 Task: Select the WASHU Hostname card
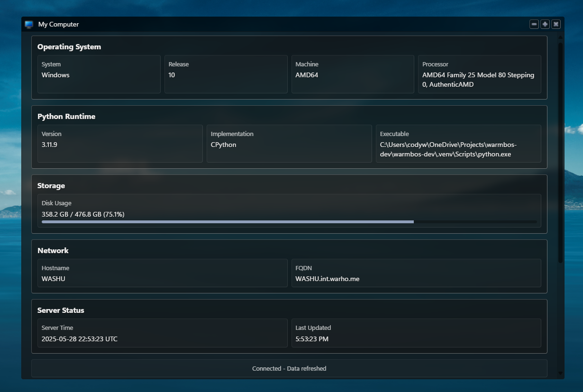point(163,273)
